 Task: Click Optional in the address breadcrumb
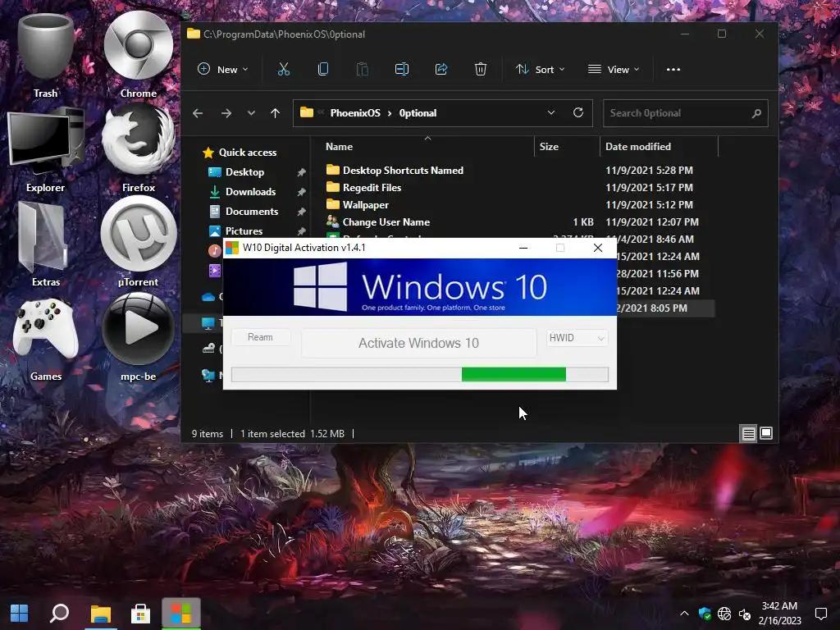click(x=418, y=113)
